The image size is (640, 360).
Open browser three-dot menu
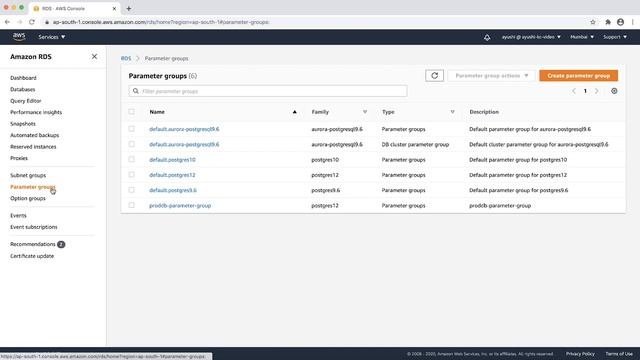pyautogui.click(x=633, y=22)
